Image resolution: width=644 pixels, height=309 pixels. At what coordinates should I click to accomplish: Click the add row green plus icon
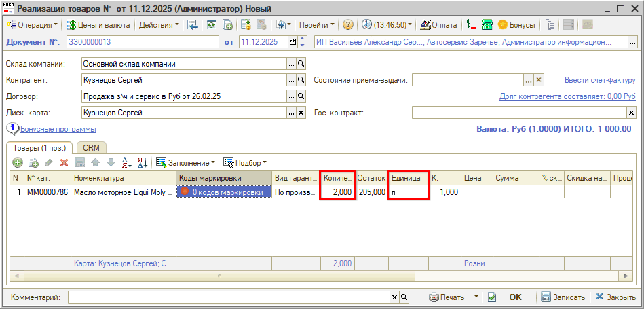click(18, 162)
